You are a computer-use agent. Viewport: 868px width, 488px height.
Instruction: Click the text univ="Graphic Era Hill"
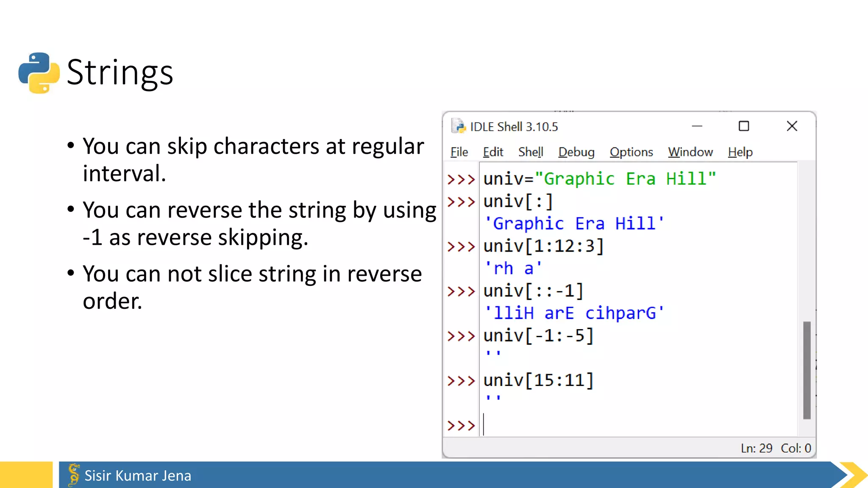click(600, 179)
